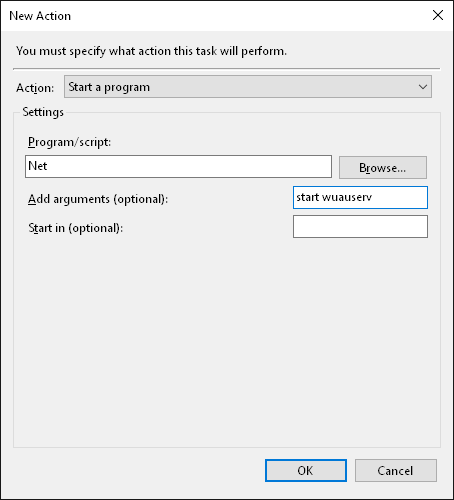Click the 'You must specify' instruction text
This screenshot has width=454, height=500.
point(151,51)
